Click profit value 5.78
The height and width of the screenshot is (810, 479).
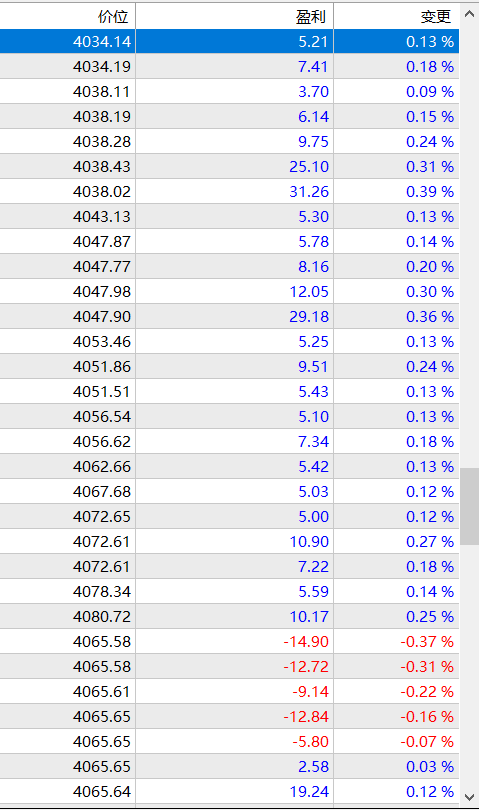(313, 242)
